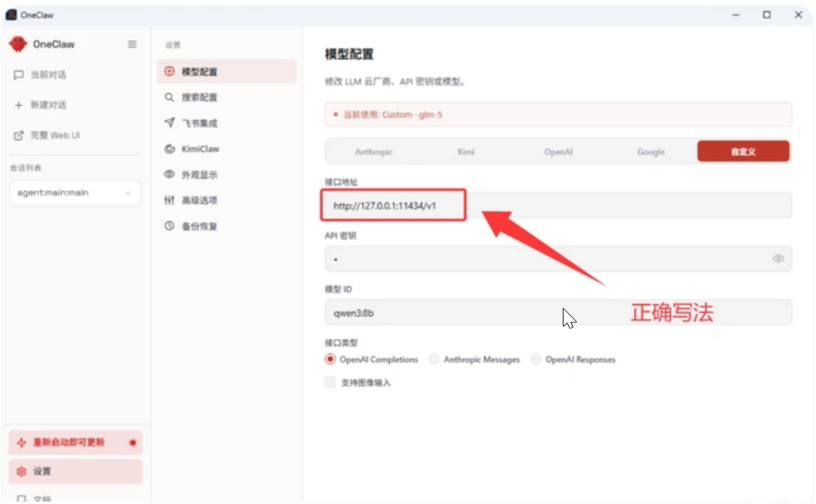Click the Feishu integration paper plane icon

tap(170, 123)
